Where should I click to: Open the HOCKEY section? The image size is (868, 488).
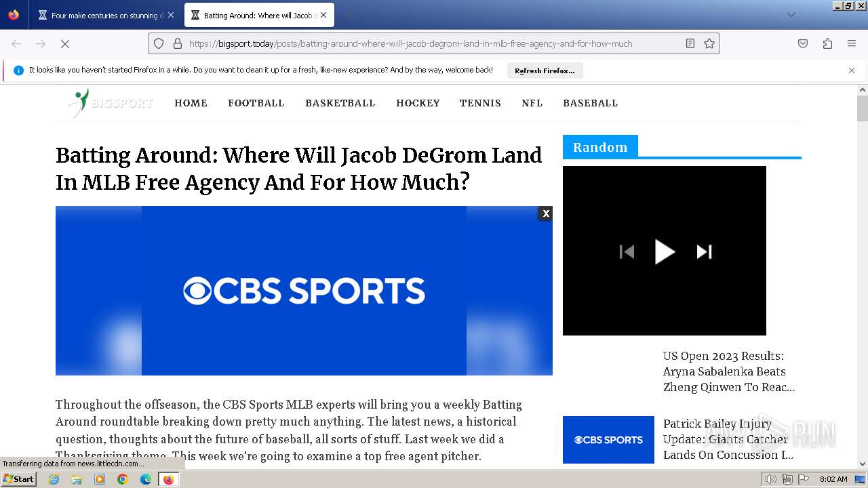click(418, 103)
